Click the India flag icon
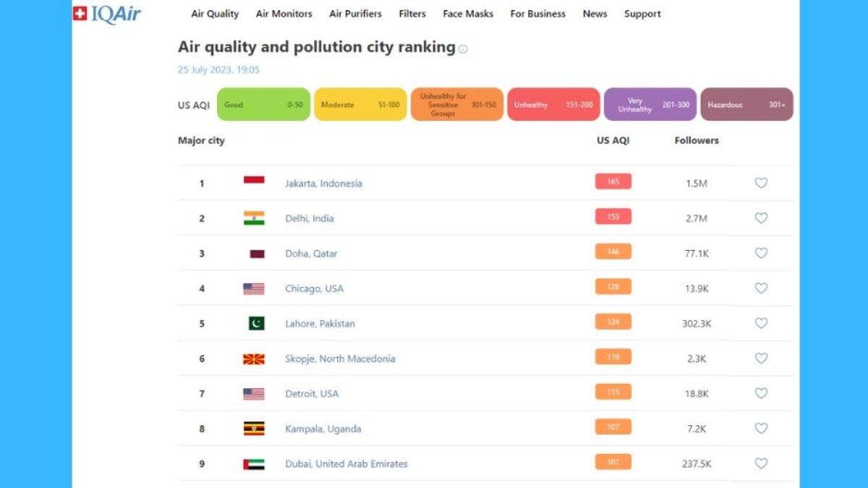 [x=254, y=218]
